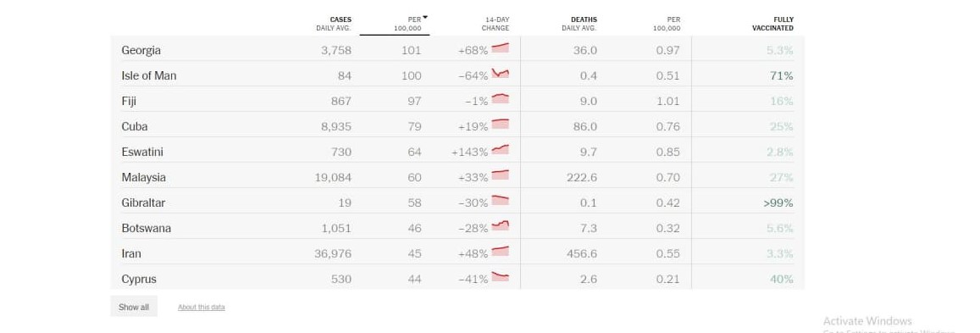Click Isle of Man's 71% vaccinated value
This screenshot has width=980, height=333.
point(781,75)
